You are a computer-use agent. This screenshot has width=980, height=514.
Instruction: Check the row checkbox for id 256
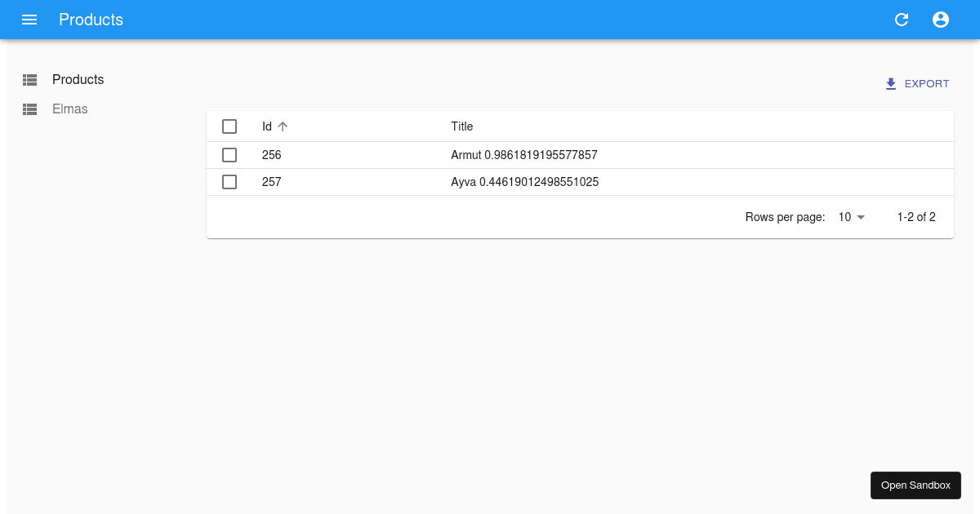[x=229, y=155]
